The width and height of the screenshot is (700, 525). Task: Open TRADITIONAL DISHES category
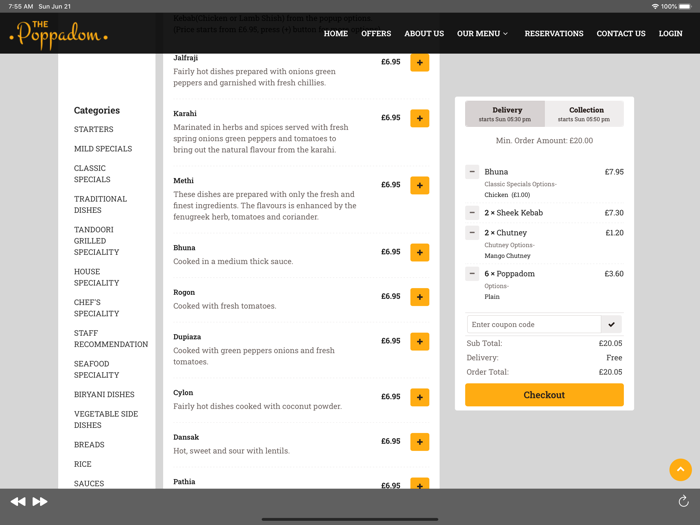pyautogui.click(x=100, y=204)
